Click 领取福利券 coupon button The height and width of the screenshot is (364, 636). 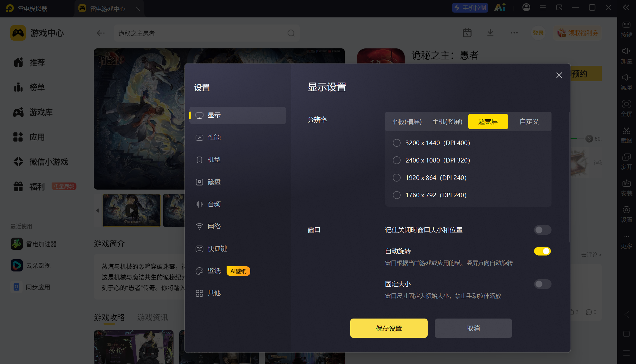coord(578,33)
